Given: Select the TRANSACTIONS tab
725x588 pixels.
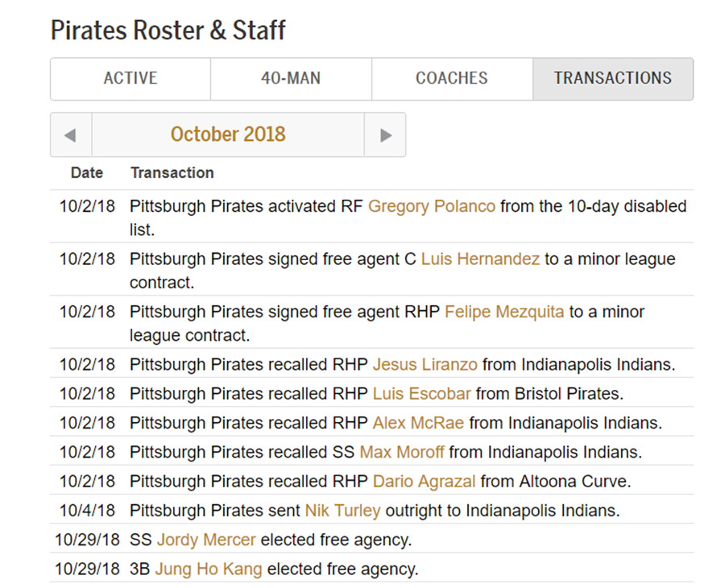Looking at the screenshot, I should click(x=613, y=79).
